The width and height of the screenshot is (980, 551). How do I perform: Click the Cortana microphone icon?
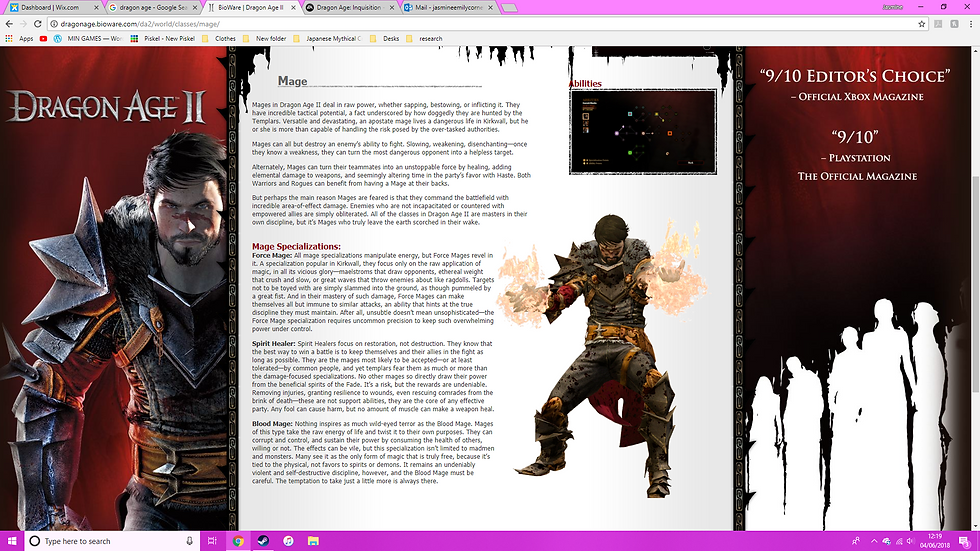pos(189,541)
